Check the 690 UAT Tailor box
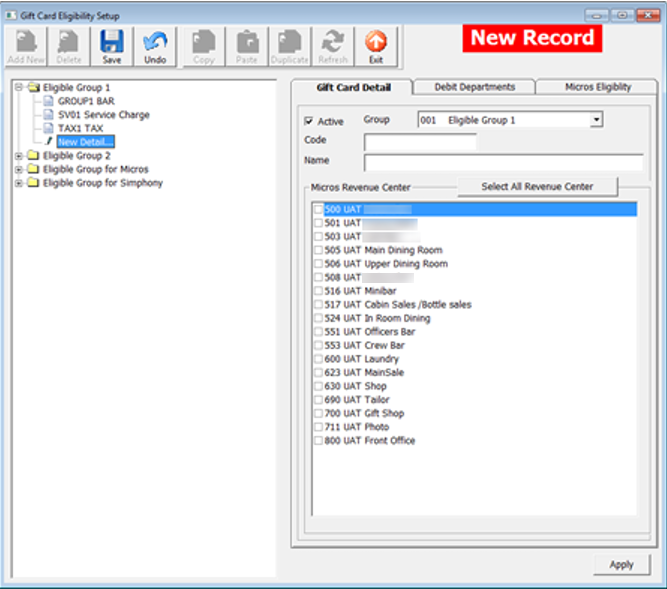 pyautogui.click(x=318, y=400)
